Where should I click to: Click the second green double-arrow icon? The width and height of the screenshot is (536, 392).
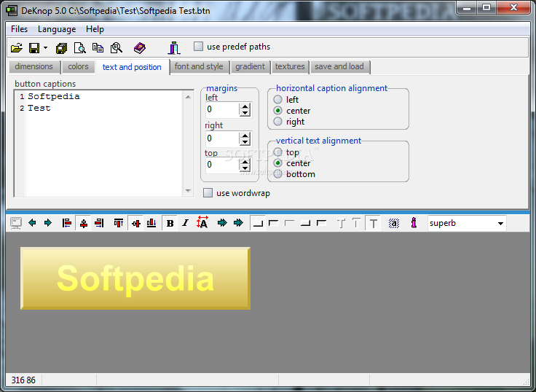tap(238, 223)
